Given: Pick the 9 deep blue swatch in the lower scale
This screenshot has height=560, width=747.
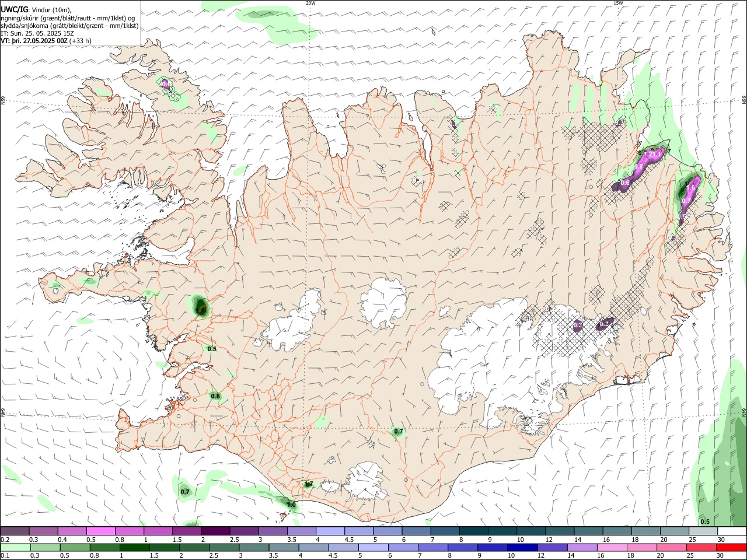Looking at the screenshot, I should point(493,547).
